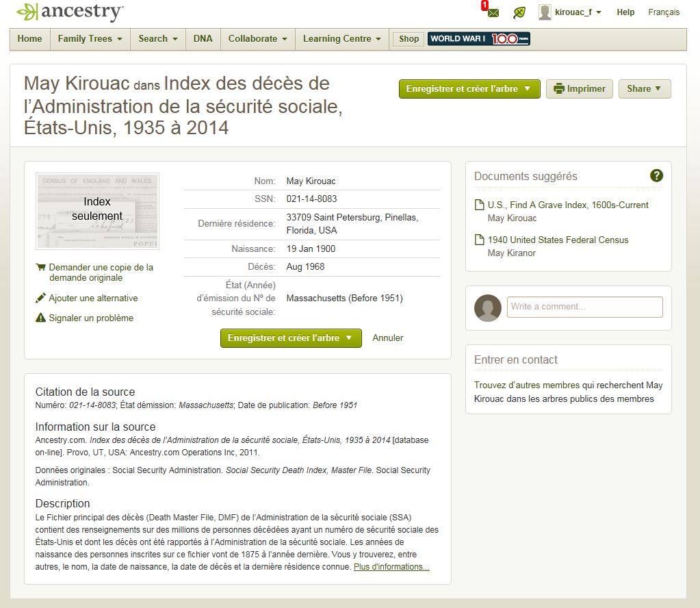Click the Information sur la source heading
The width and height of the screenshot is (700, 608).
tap(95, 427)
